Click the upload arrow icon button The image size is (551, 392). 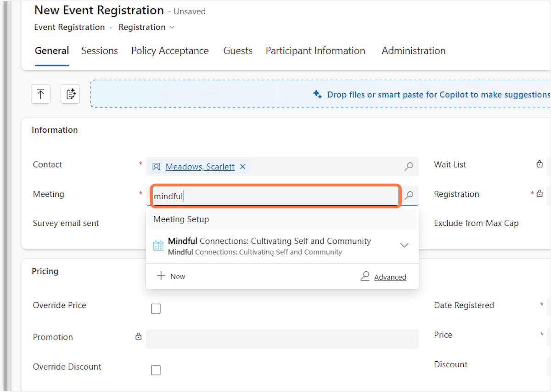click(40, 95)
